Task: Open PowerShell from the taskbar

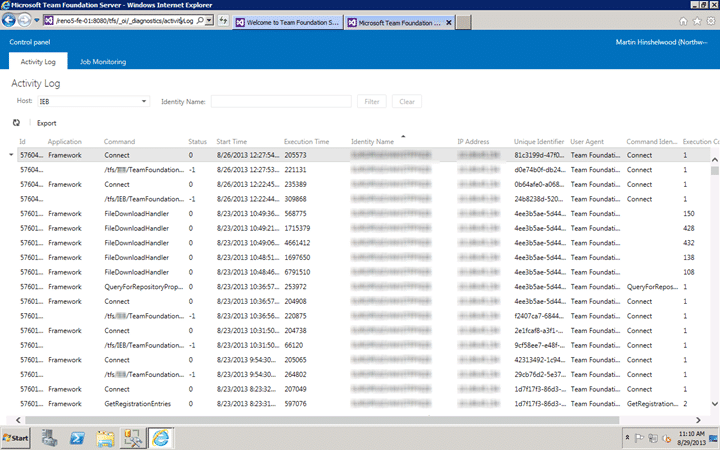Action: click(77, 438)
